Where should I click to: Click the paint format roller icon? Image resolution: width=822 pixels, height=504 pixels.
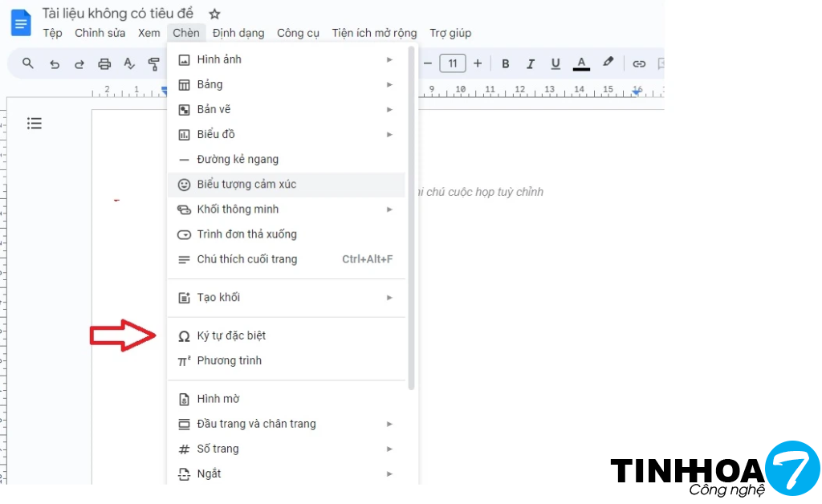tap(153, 64)
